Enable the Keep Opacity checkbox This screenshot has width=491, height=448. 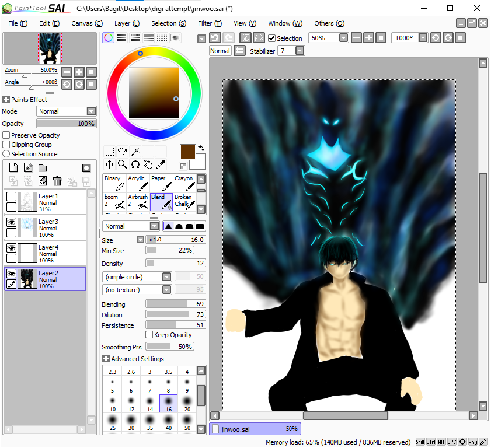[x=149, y=335]
